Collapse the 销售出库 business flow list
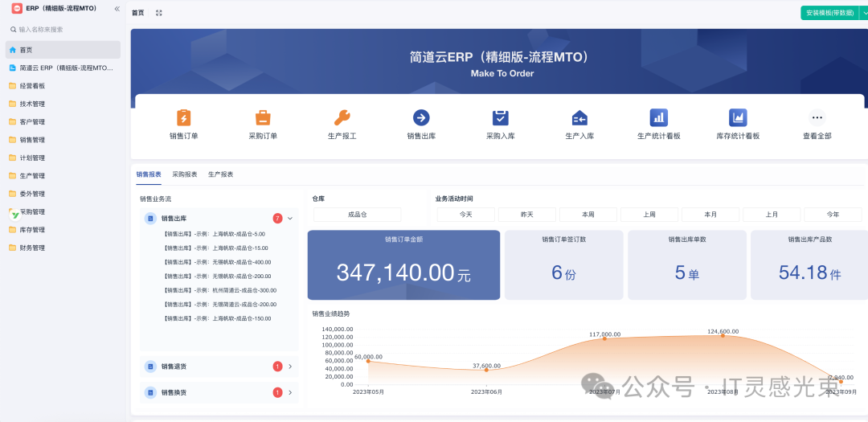This screenshot has width=868, height=422. click(290, 218)
